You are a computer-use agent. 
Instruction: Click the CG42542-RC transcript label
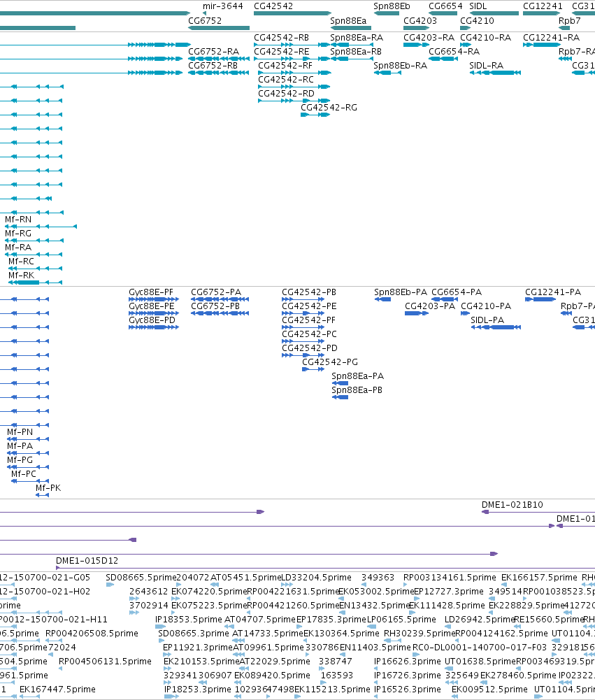[286, 80]
